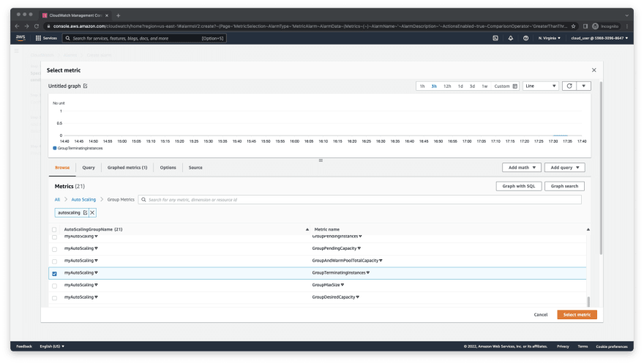This screenshot has width=644, height=364.
Task: Open the Add query dropdown
Action: pyautogui.click(x=565, y=168)
